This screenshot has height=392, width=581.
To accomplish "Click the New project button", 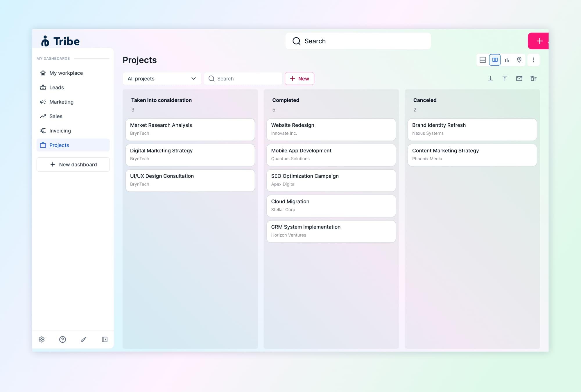I will point(300,78).
